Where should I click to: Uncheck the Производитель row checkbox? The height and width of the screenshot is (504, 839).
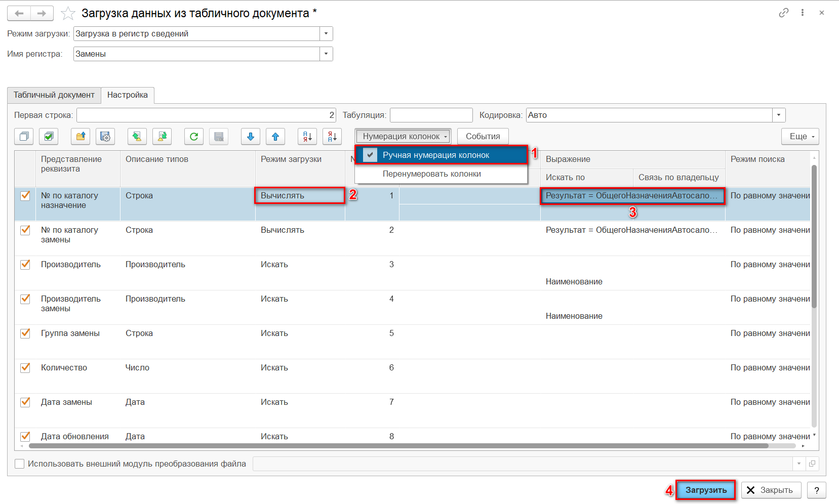pos(25,264)
